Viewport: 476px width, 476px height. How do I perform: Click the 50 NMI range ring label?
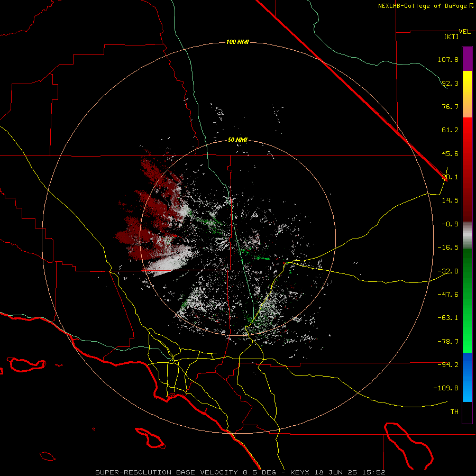(237, 140)
